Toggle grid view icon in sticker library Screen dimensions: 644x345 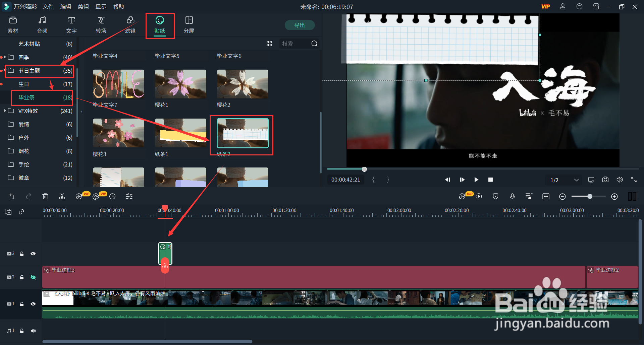click(x=269, y=44)
